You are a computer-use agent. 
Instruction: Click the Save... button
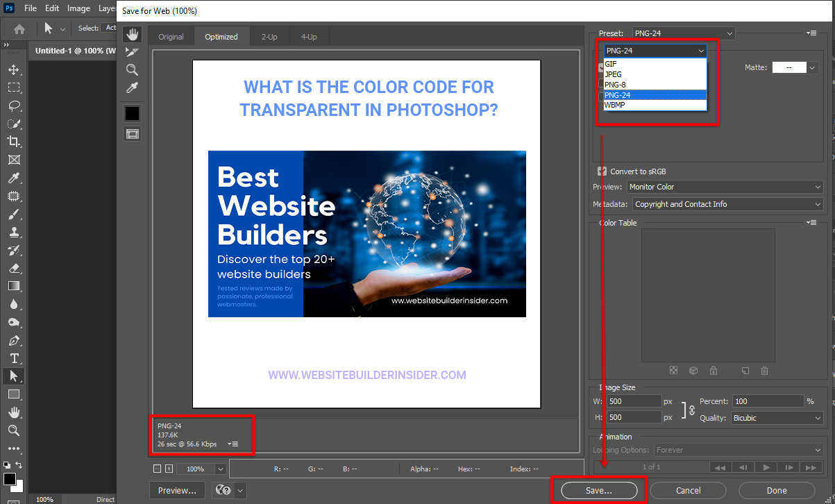click(x=598, y=491)
